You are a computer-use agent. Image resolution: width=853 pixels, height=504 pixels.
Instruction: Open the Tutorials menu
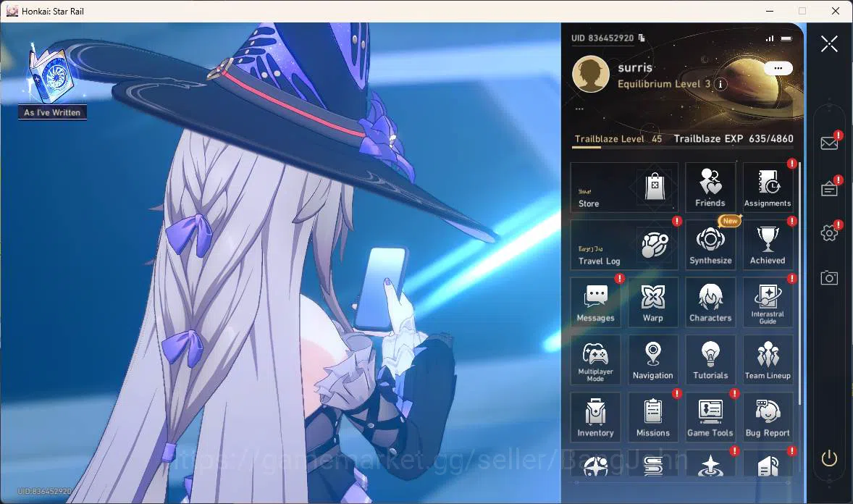pos(710,360)
